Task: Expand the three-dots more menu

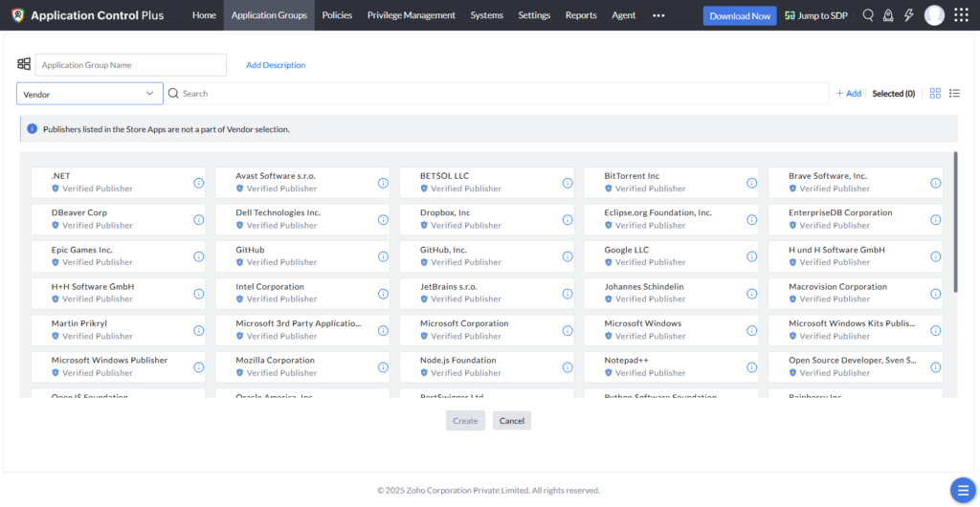Action: (x=658, y=15)
